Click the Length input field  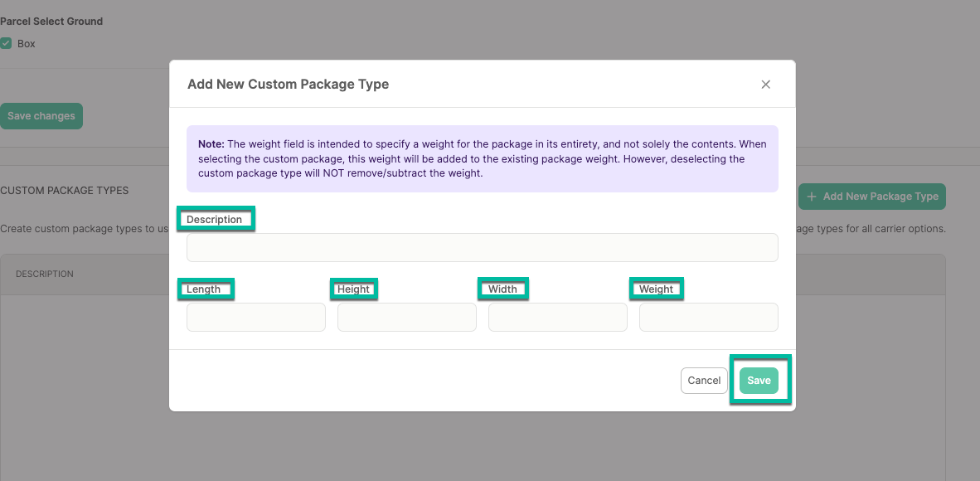(x=255, y=317)
